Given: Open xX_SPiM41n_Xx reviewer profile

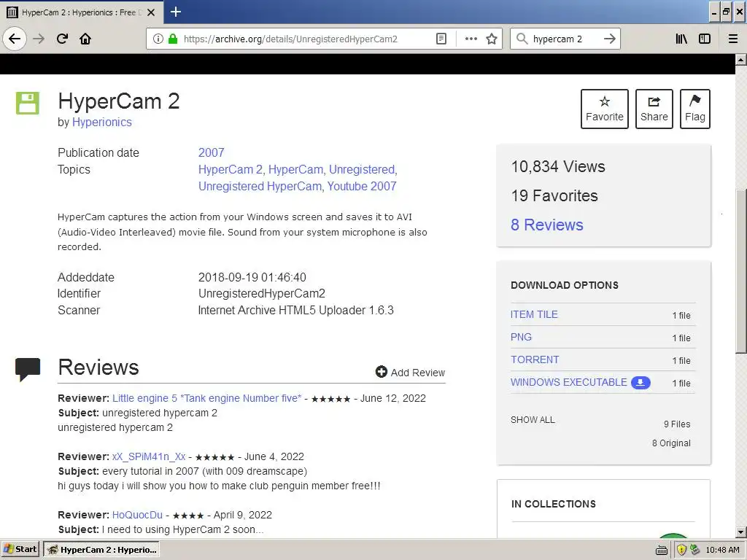Looking at the screenshot, I should click(149, 456).
